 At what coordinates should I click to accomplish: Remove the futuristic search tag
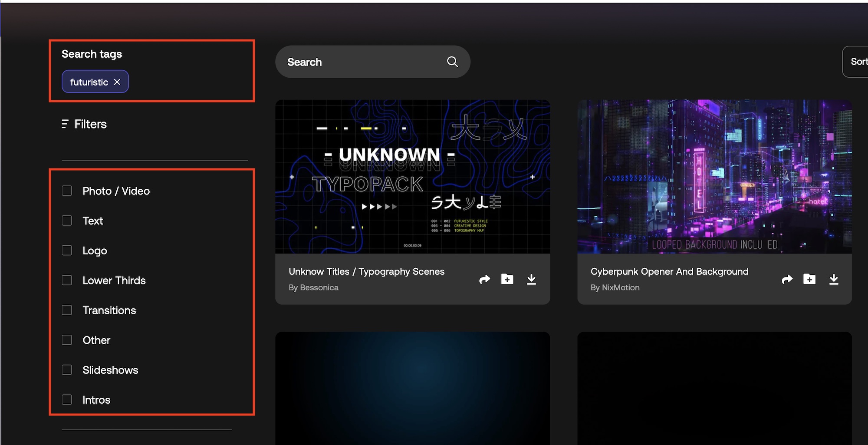[117, 82]
